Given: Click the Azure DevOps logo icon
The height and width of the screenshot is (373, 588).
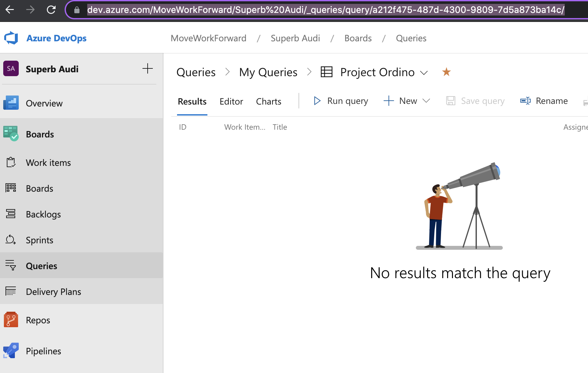Looking at the screenshot, I should (11, 38).
